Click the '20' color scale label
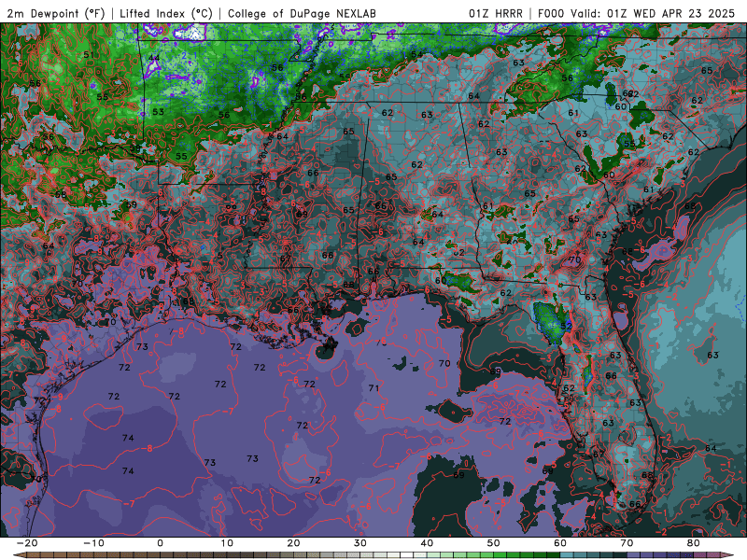Image resolution: width=747 pixels, height=560 pixels. click(293, 543)
